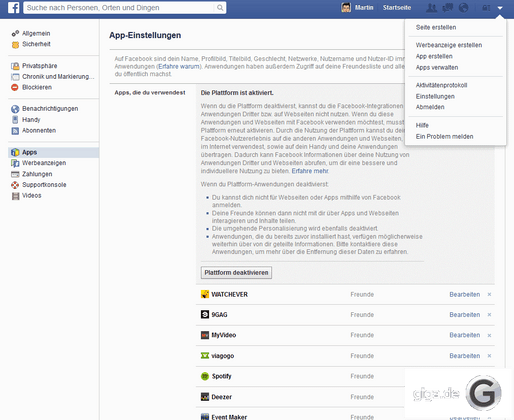The image size is (514, 420).
Task: Open Allgemein settings in the sidebar
Action: 36,33
